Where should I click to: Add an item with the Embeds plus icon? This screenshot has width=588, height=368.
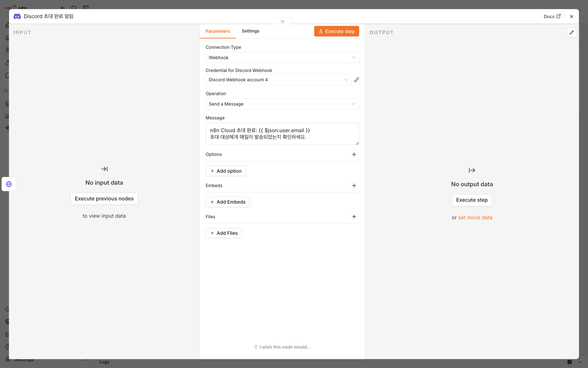(x=354, y=185)
